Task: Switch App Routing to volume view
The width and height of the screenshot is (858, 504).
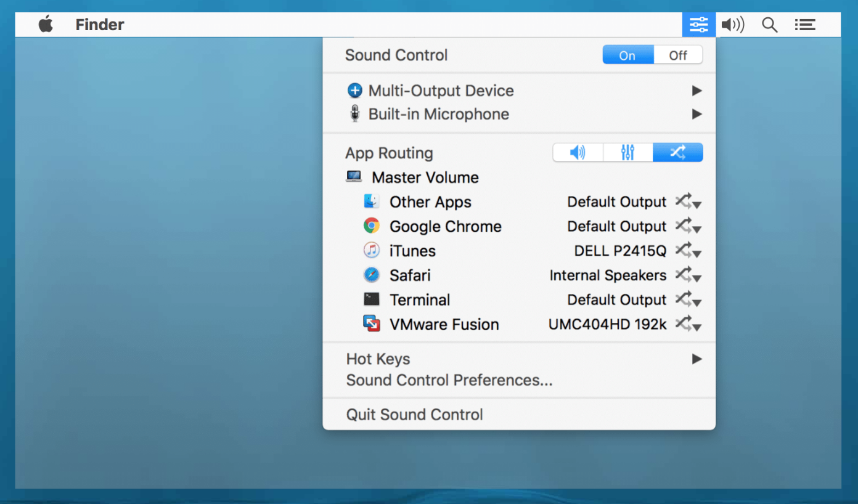Action: click(x=578, y=152)
